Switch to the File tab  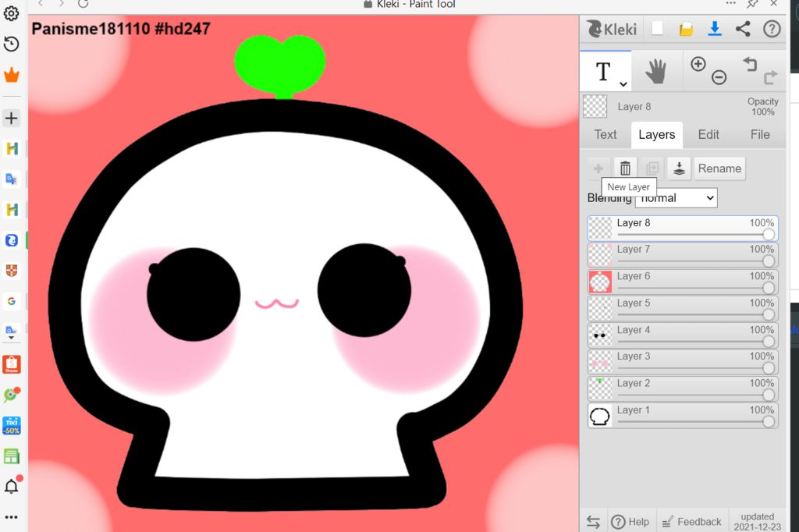pos(760,134)
